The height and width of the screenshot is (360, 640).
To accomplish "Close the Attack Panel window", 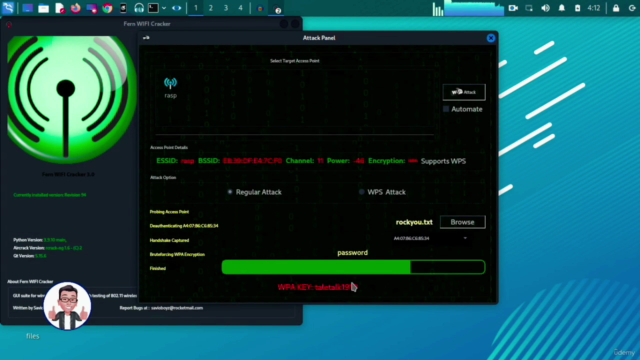I will coord(491,38).
